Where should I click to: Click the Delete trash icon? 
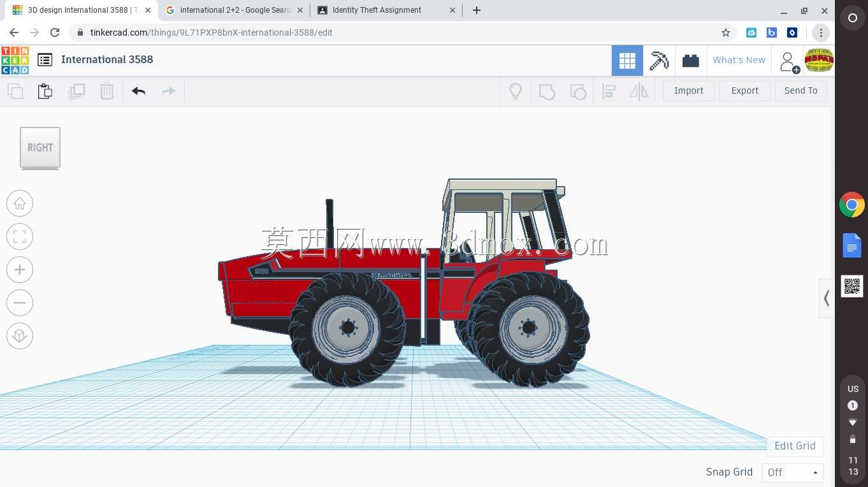pyautogui.click(x=107, y=91)
